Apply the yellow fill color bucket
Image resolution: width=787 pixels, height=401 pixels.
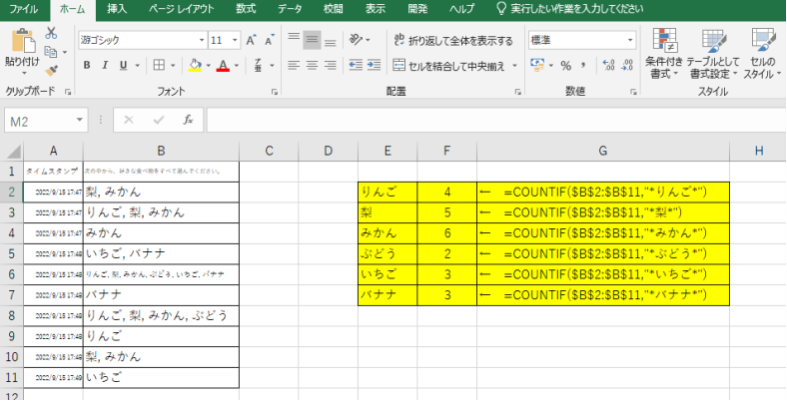[195, 65]
